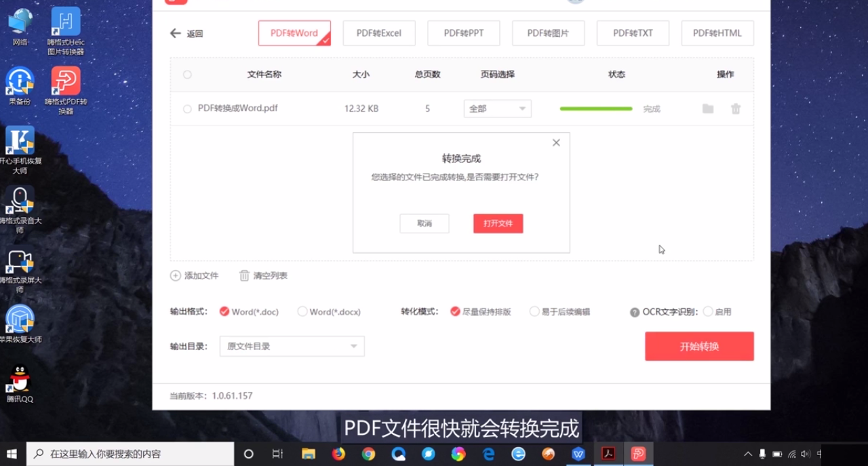
Task: Switch to the PDF转图片 tab
Action: (x=548, y=33)
